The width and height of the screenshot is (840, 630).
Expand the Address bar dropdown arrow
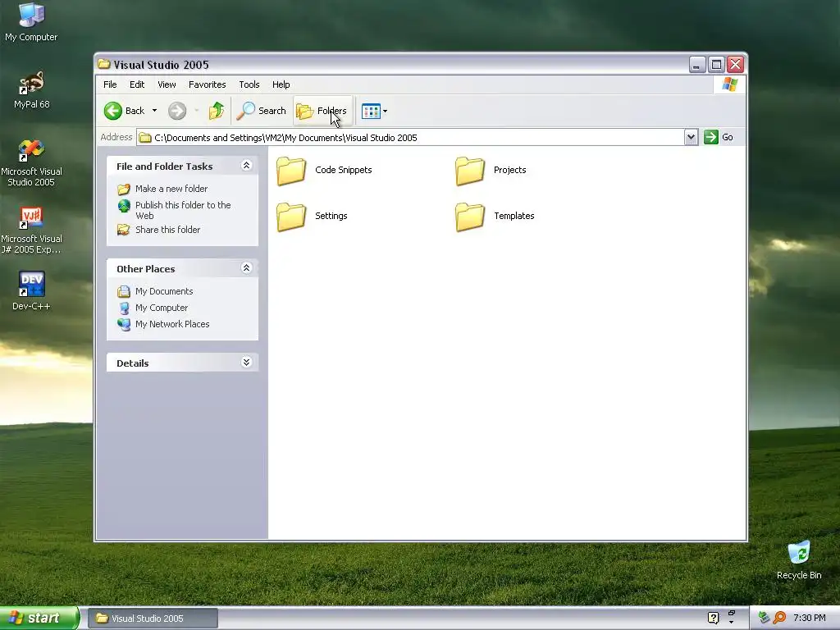tap(691, 137)
